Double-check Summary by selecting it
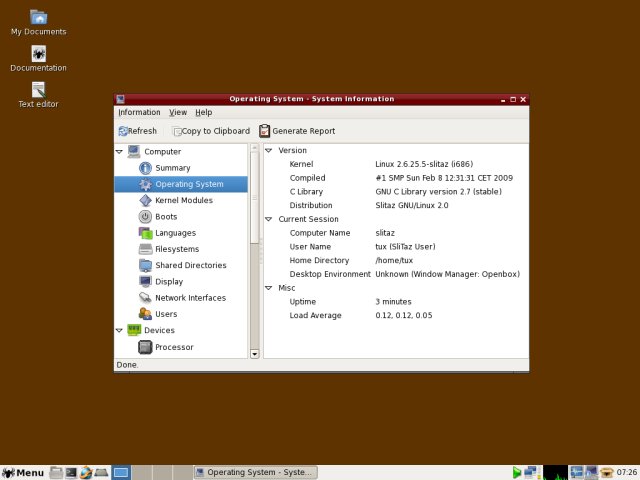Image resolution: width=640 pixels, height=480 pixels. point(172,168)
